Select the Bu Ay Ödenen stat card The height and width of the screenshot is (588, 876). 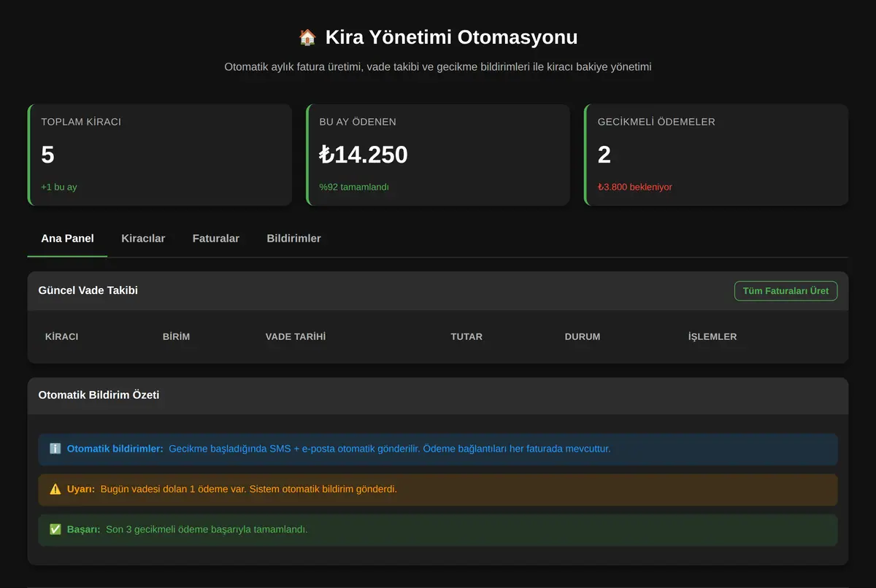click(438, 155)
